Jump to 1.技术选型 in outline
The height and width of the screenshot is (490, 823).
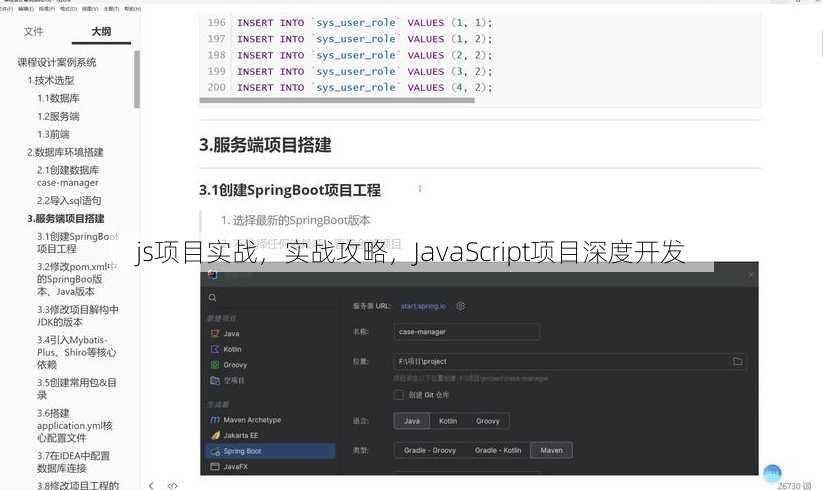point(51,80)
